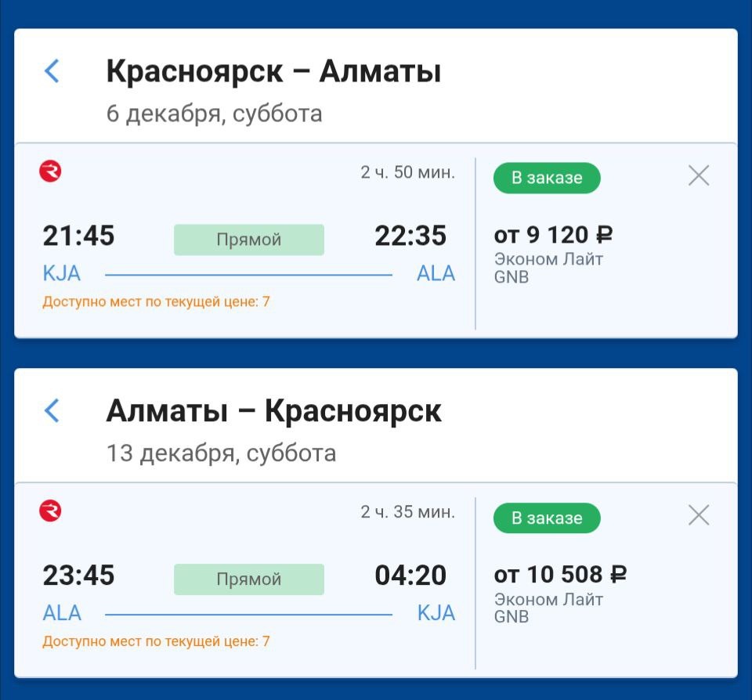Select the 'Прямой' label on outbound flight
Viewport: 752px width, 700px height.
click(x=248, y=240)
